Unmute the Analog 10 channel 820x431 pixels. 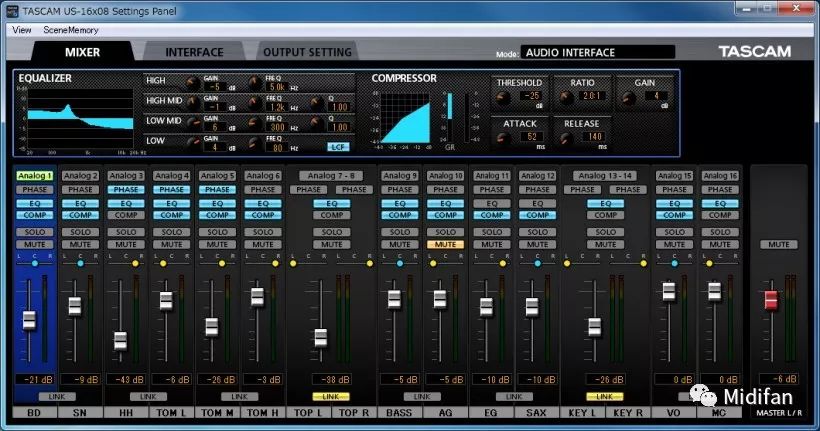(445, 244)
